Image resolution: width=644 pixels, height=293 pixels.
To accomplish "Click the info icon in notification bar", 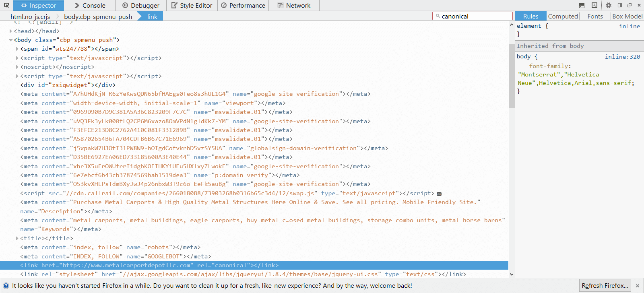I will [6, 286].
